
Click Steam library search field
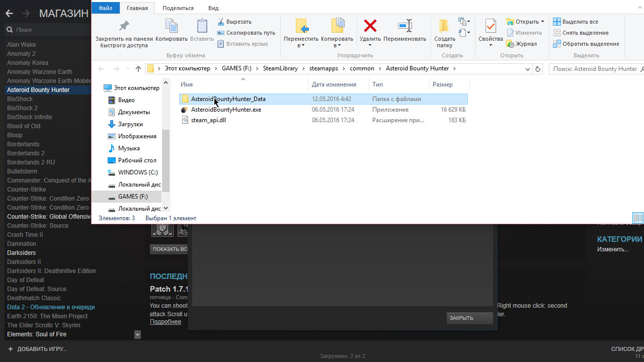point(47,30)
